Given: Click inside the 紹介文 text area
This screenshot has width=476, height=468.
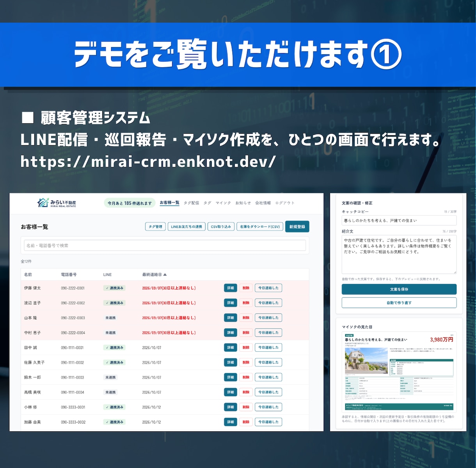Looking at the screenshot, I should point(399,254).
